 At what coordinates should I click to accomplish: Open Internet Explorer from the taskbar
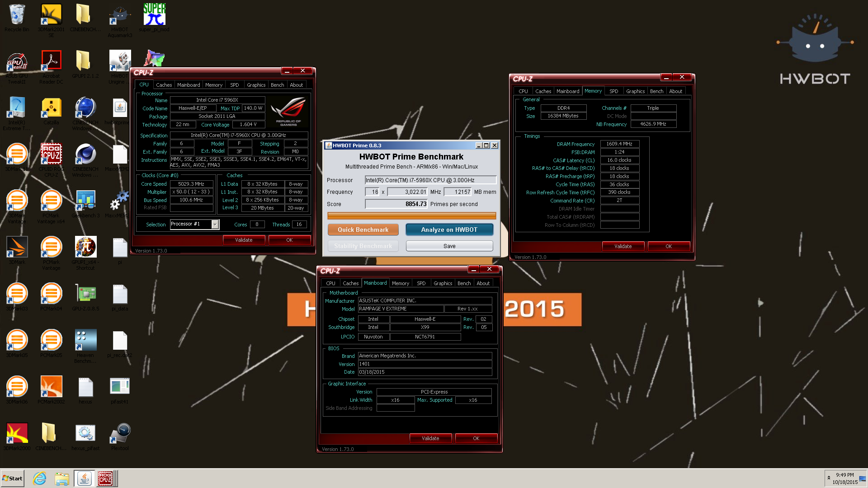point(40,478)
